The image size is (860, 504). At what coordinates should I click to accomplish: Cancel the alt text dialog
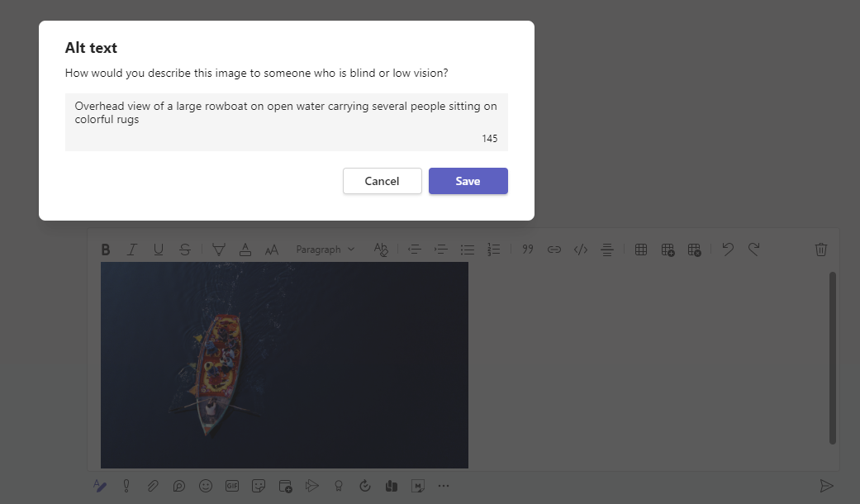click(382, 181)
